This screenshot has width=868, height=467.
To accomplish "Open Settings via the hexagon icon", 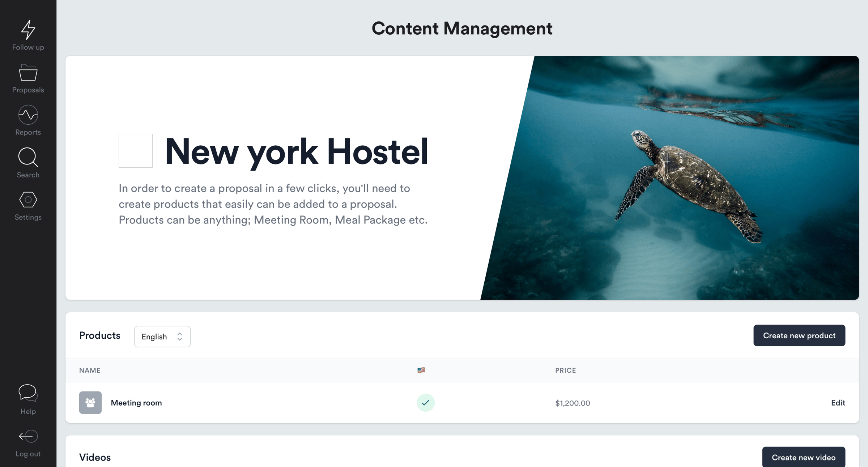I will point(28,200).
